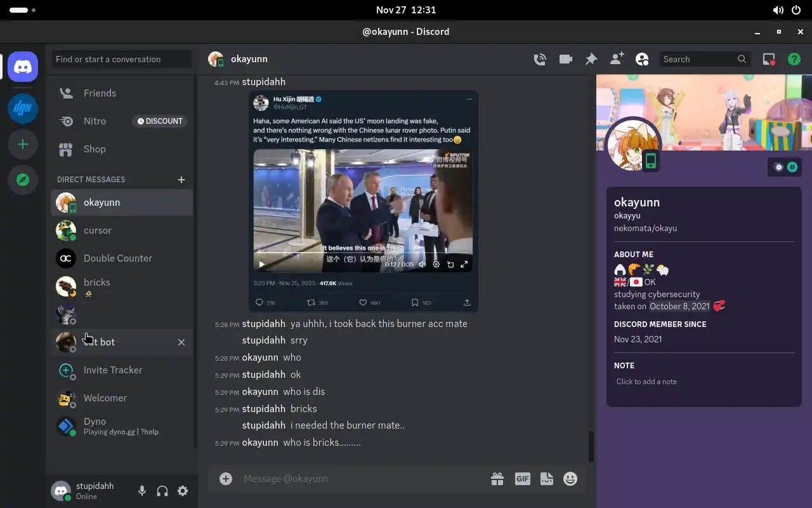Open system power menu
812x508 pixels.
tap(797, 10)
